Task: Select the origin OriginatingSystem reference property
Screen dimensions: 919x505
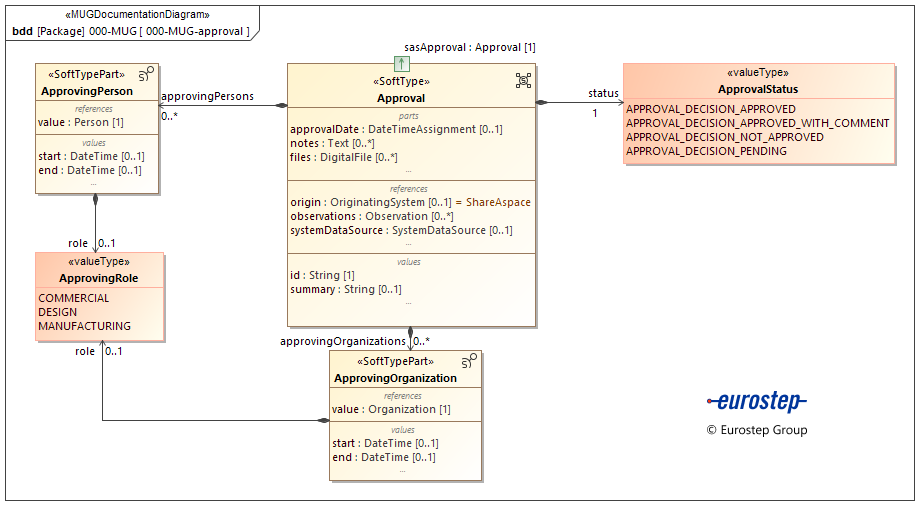Action: (x=410, y=202)
